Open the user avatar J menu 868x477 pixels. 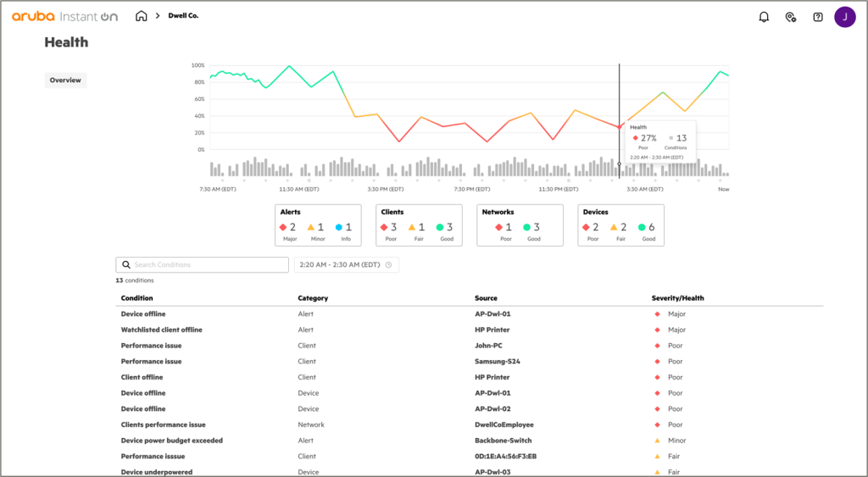[x=844, y=17]
